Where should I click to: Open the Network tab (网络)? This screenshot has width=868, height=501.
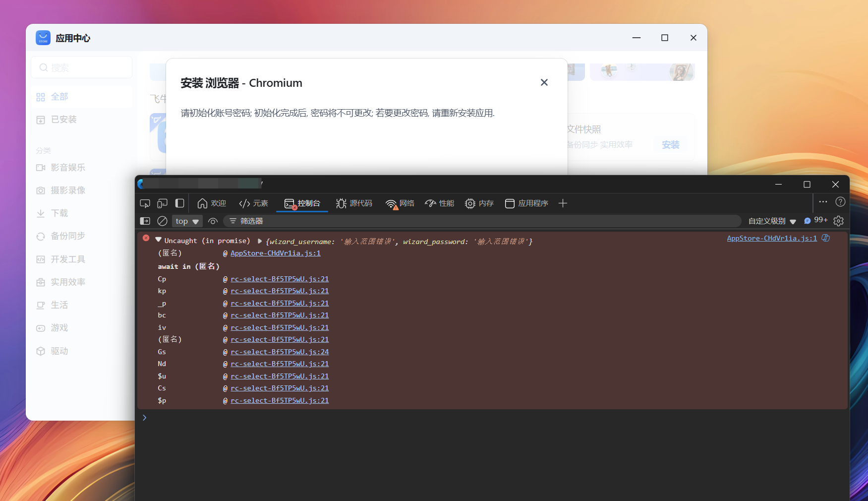point(400,203)
